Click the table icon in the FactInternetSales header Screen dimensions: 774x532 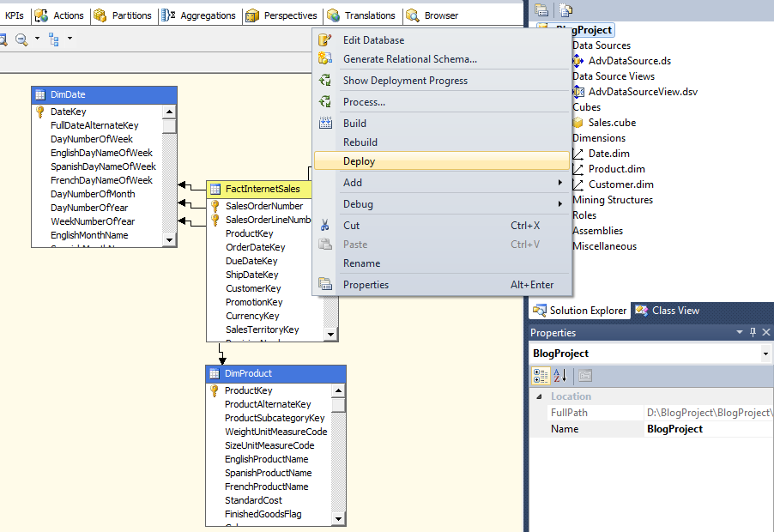click(x=215, y=189)
